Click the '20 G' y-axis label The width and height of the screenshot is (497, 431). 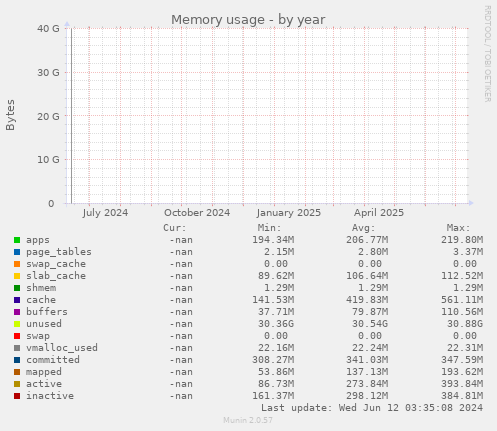48,116
